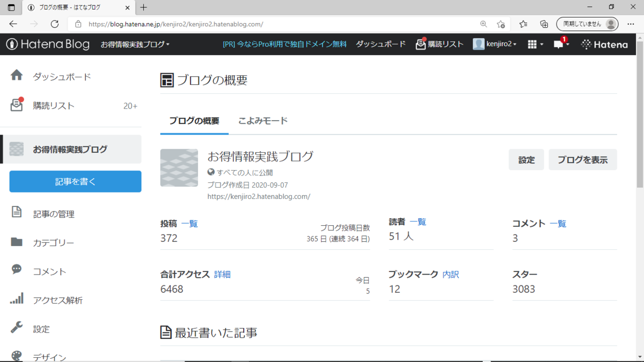Click the 購読リスト icon in header

click(x=421, y=44)
